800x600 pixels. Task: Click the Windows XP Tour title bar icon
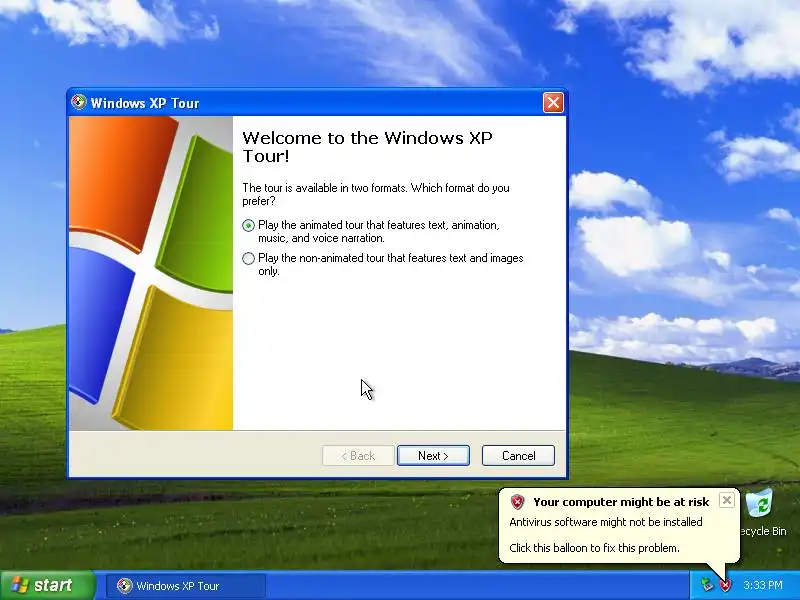click(79, 102)
